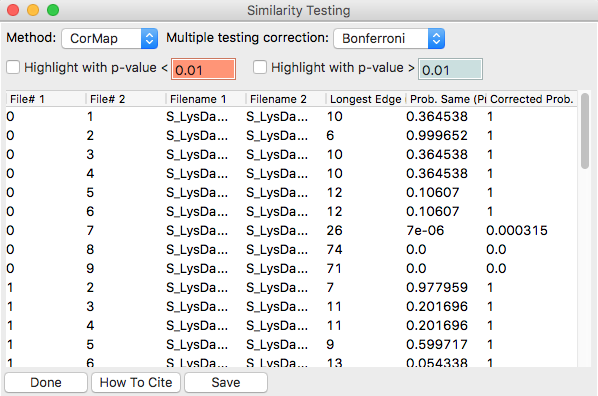Sort by File# 2 column header
This screenshot has height=396, width=598.
[x=126, y=99]
